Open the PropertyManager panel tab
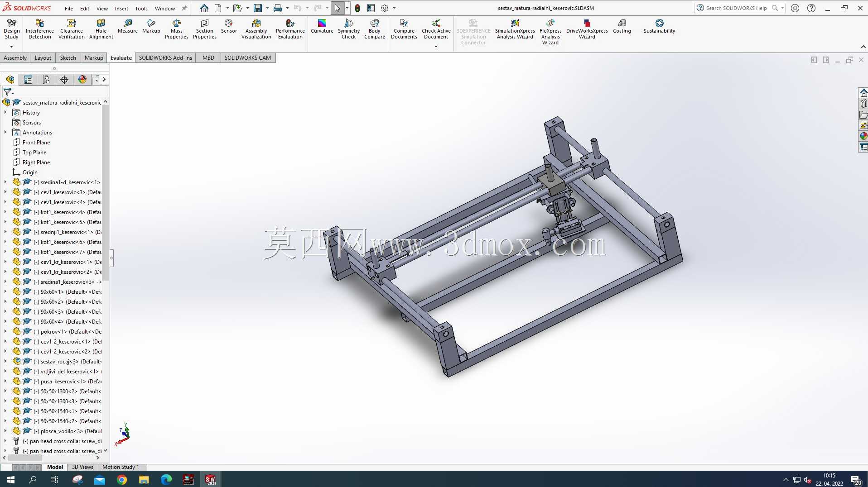Viewport: 868px width, 487px height. point(28,80)
